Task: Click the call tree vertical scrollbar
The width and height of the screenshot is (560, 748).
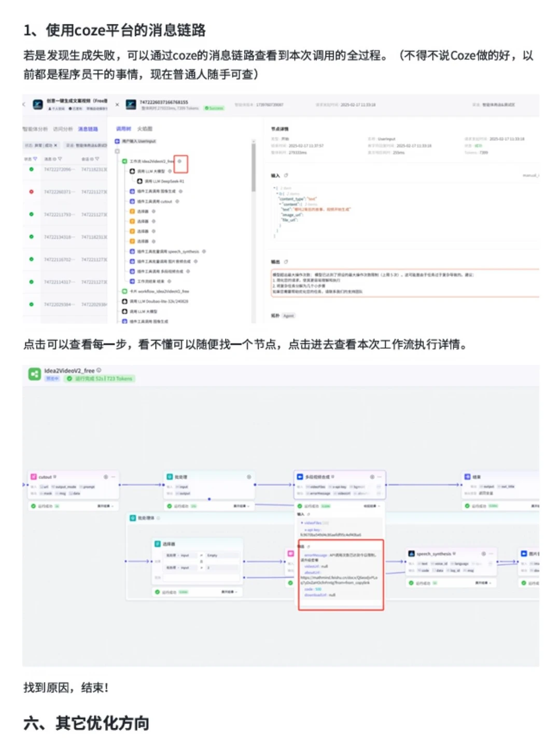Action: [254, 167]
